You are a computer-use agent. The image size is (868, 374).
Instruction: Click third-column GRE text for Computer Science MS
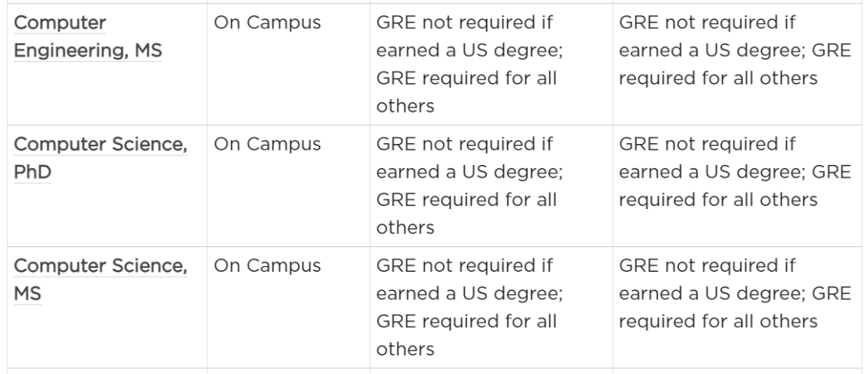coord(469,307)
